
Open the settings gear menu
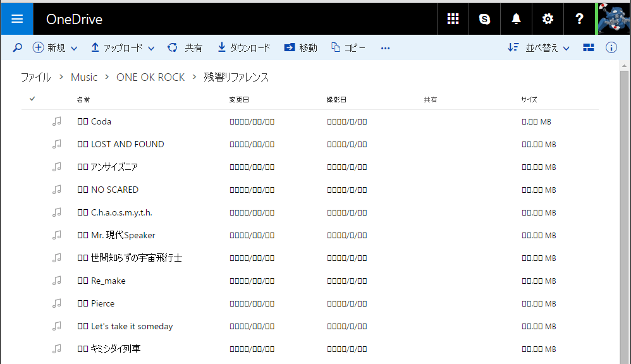pyautogui.click(x=548, y=18)
